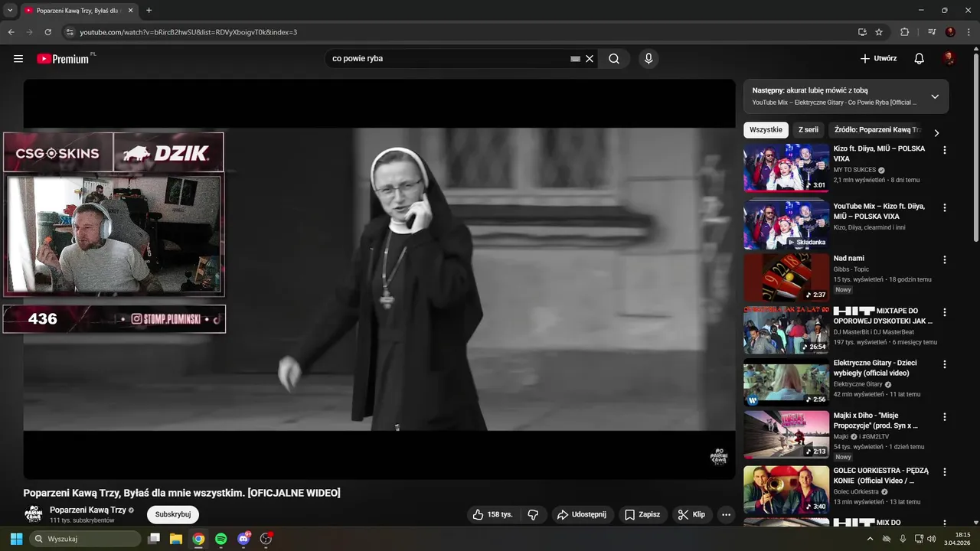Open options menu for Kizo POLSKA VIXA video

[x=944, y=151]
